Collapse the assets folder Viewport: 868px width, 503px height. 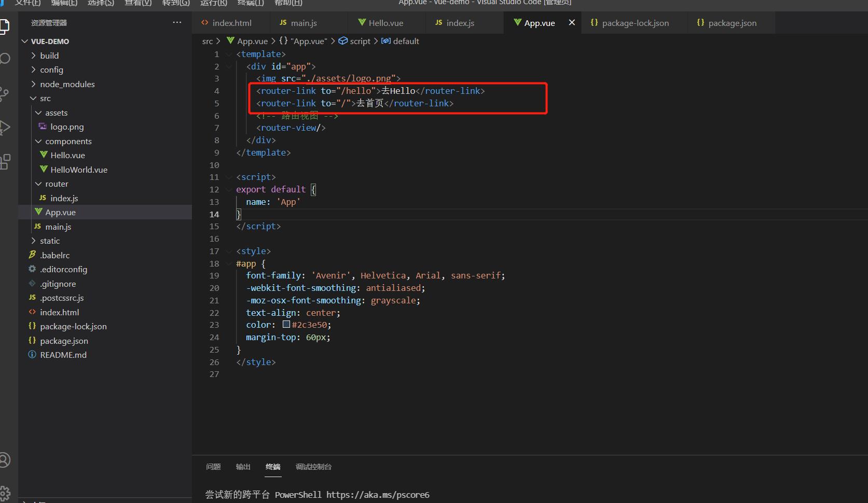[x=38, y=113]
